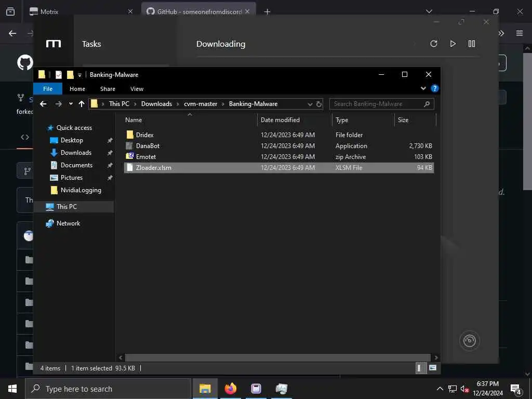
Task: Open the browser list all tabs dropdown
Action: 429,11
